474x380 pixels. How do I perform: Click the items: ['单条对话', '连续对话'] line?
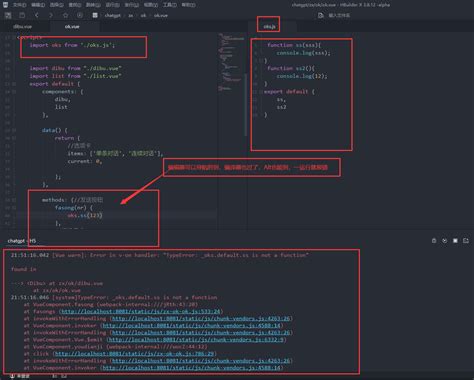coord(115,154)
